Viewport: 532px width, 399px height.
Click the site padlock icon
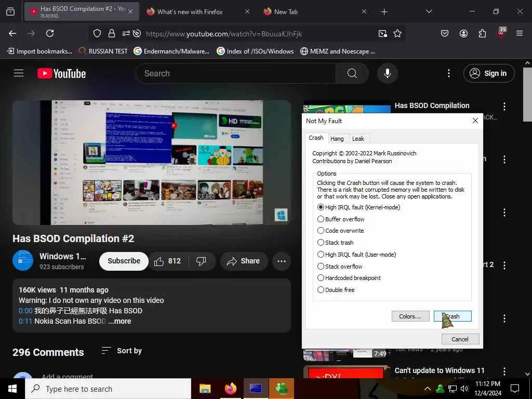pos(112,33)
